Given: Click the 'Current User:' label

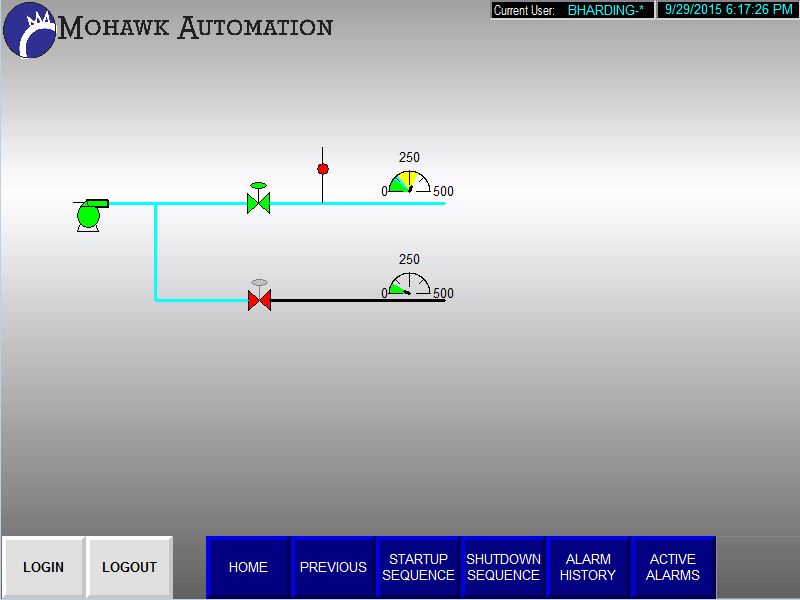Looking at the screenshot, I should pos(524,10).
